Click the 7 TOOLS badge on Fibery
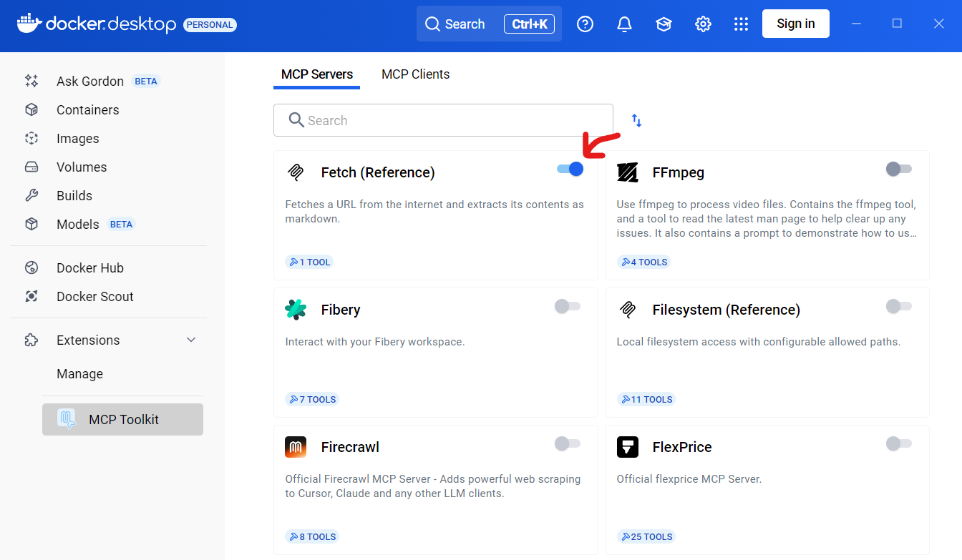 [312, 399]
